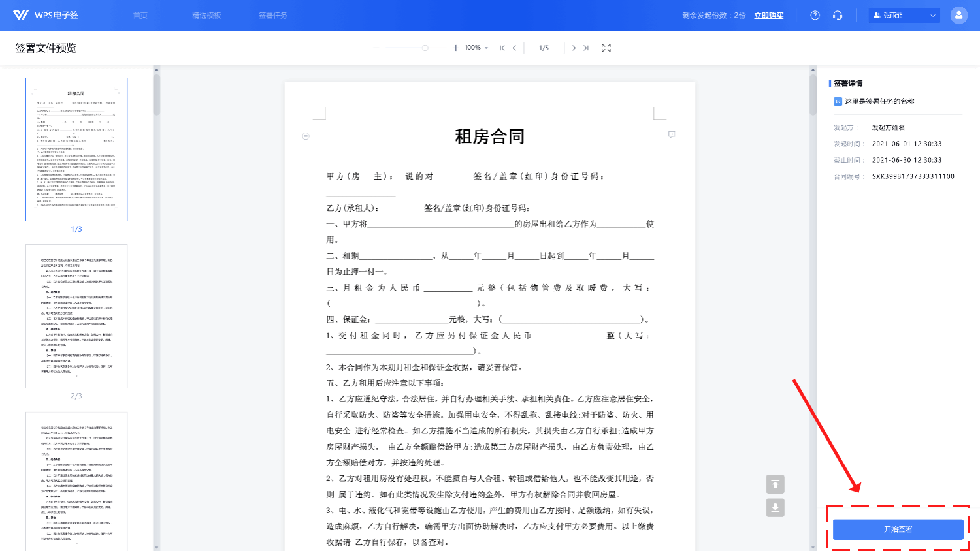The height and width of the screenshot is (551, 980).
Task: Open the 签署任务 tab
Action: pyautogui.click(x=273, y=15)
